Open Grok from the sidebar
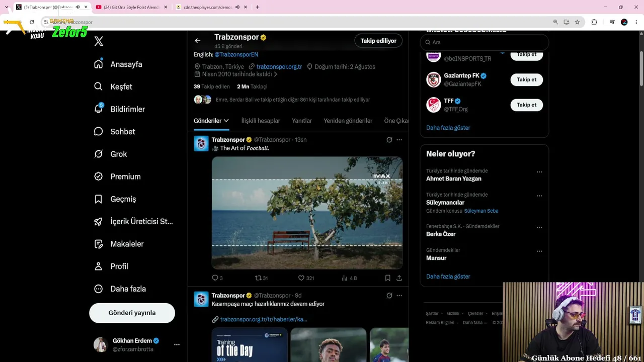This screenshot has width=644, height=362. coord(111,154)
